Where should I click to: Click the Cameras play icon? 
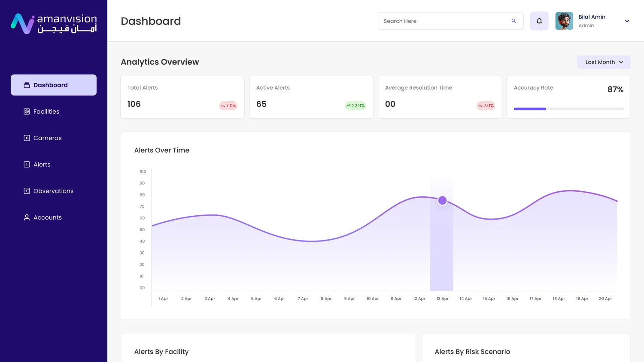(x=27, y=138)
